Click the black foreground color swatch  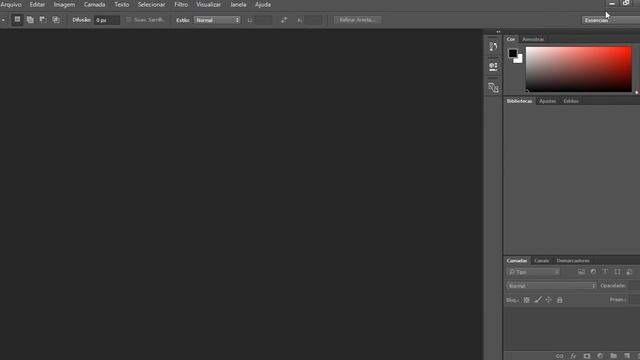(513, 53)
